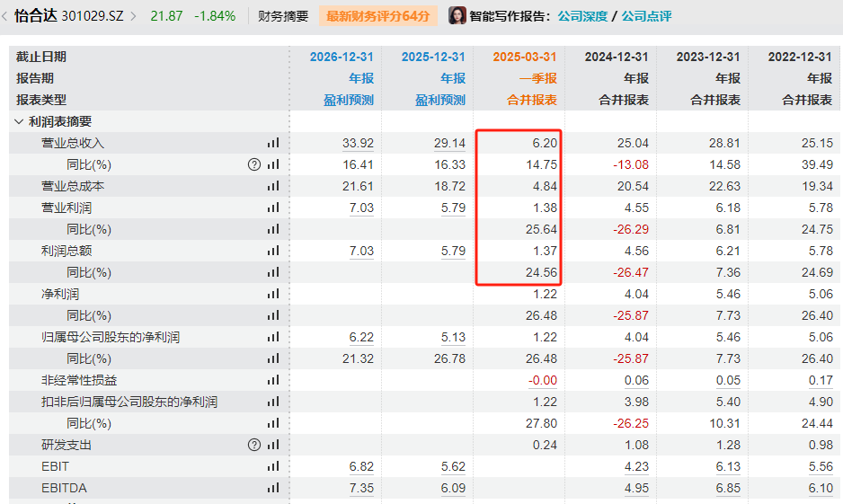Open the chart icon for 营业总成本 row
Screen dimensions: 843x504
[272, 186]
